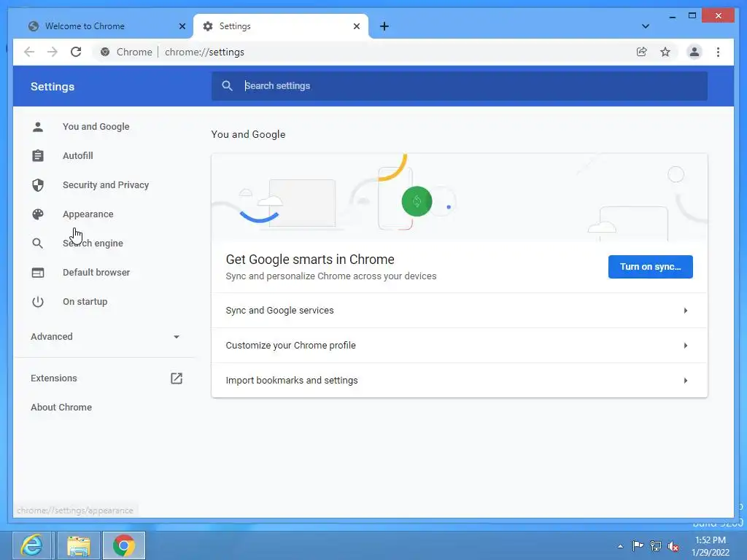Click the green sync illustration circle
The image size is (747, 560).
point(417,201)
